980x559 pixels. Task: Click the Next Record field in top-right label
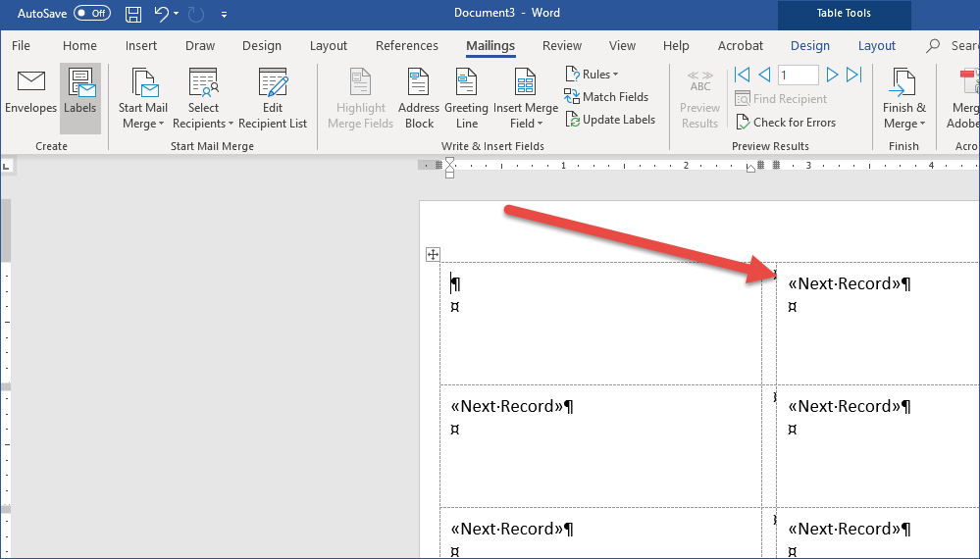845,283
